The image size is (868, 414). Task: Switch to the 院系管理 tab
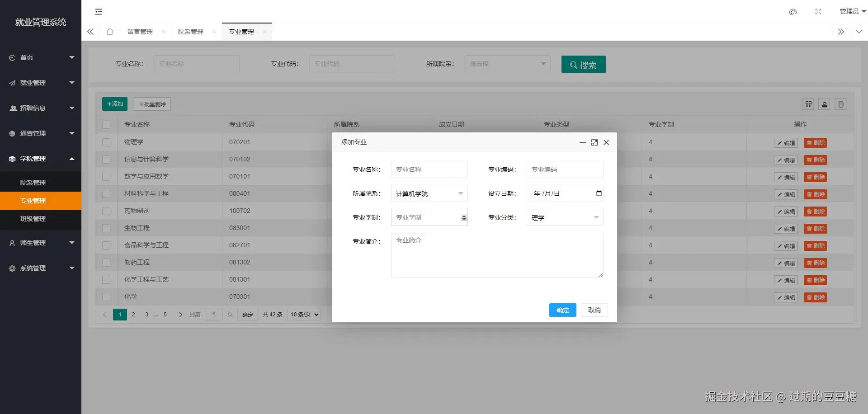(190, 32)
